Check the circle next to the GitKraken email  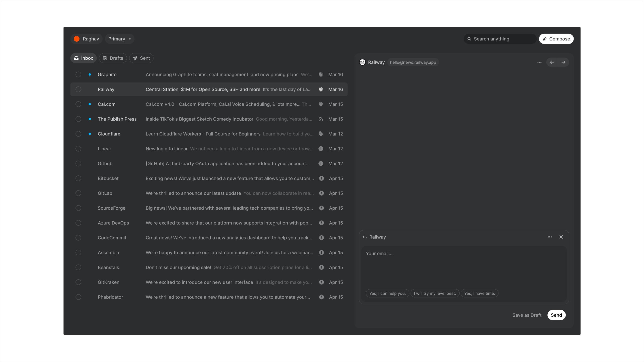pos(78,282)
